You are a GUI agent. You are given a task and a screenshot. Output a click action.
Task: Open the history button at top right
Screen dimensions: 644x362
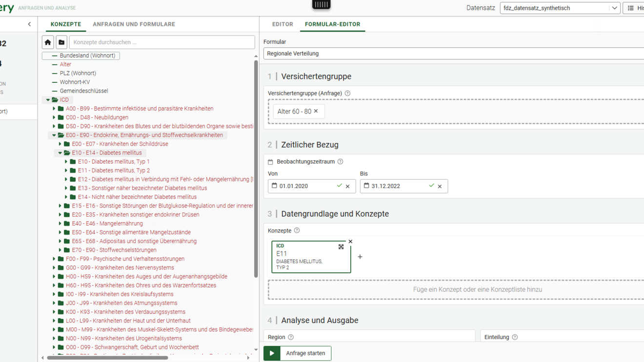pos(634,8)
